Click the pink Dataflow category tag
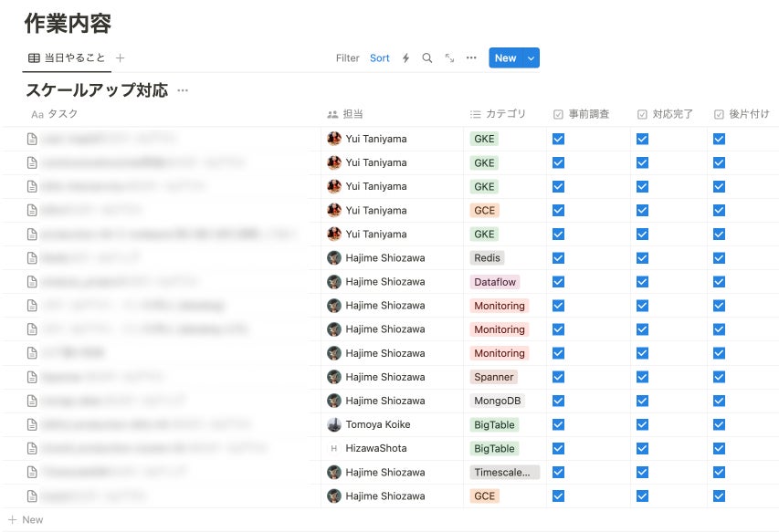Screen dimensions: 779x532 pos(495,282)
